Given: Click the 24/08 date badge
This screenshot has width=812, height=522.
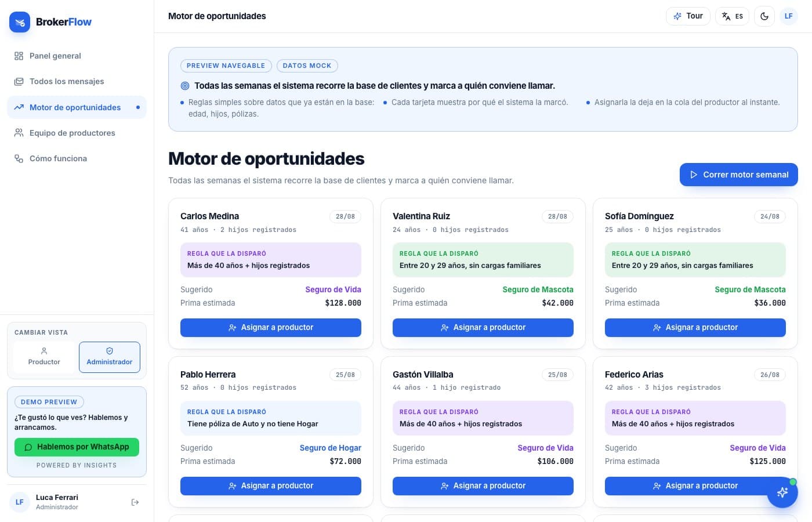Looking at the screenshot, I should 770,216.
